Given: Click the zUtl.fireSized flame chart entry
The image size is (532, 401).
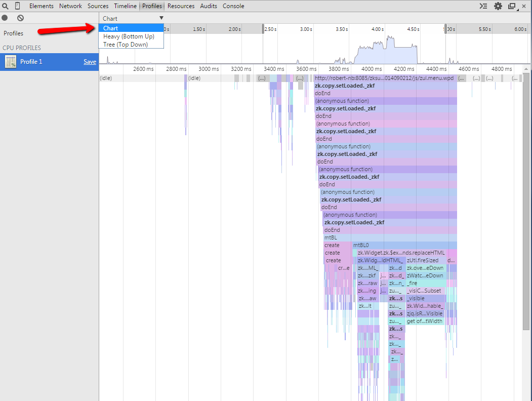Looking at the screenshot, I should [x=424, y=260].
